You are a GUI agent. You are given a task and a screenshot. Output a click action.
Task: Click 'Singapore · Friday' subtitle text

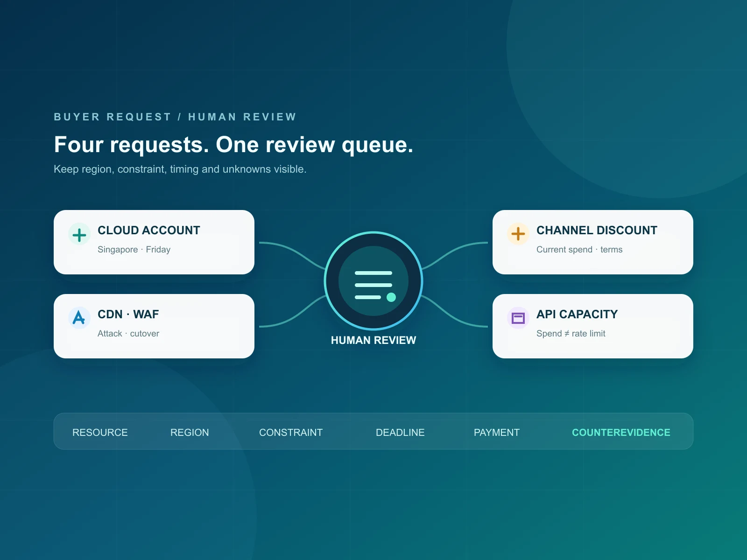(x=134, y=250)
